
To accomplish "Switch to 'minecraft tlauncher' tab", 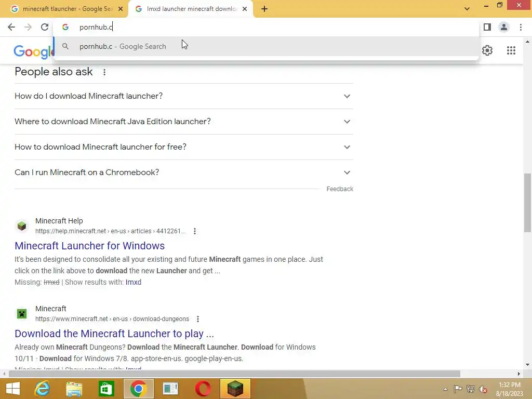I will (x=64, y=9).
